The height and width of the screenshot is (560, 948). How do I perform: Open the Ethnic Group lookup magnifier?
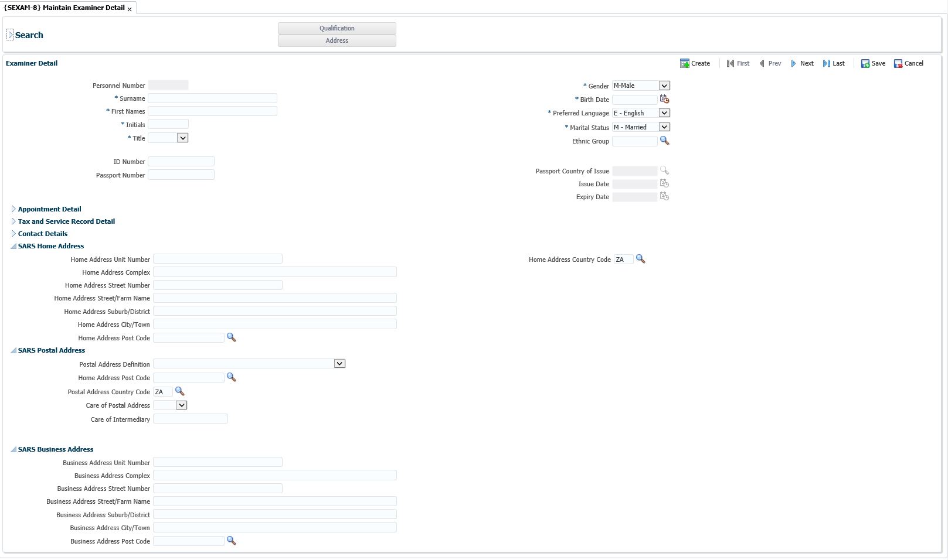[x=664, y=141]
